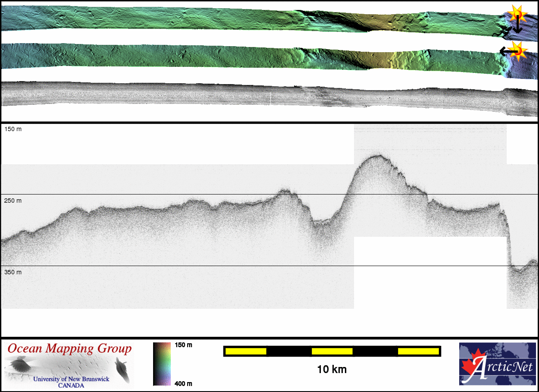Viewport: 539px width, 392px height.
Task: Click the leftmost yellow scale bar segment
Action: coord(246,351)
